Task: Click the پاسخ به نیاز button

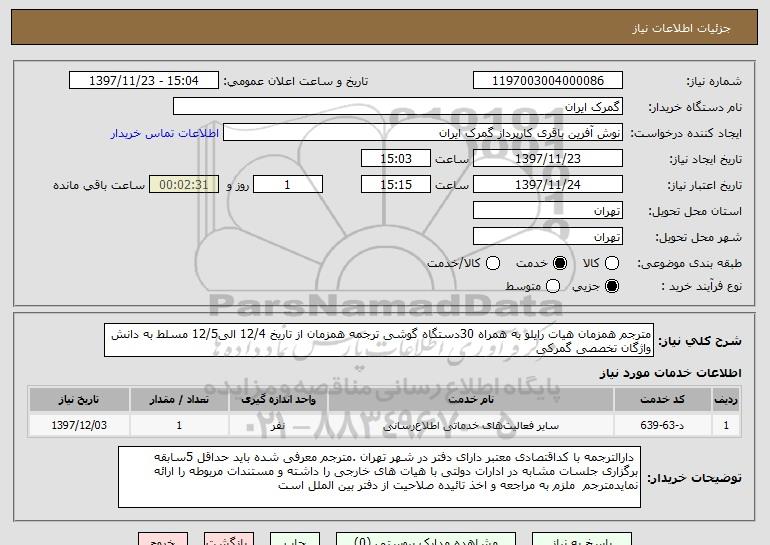Action: [x=582, y=539]
